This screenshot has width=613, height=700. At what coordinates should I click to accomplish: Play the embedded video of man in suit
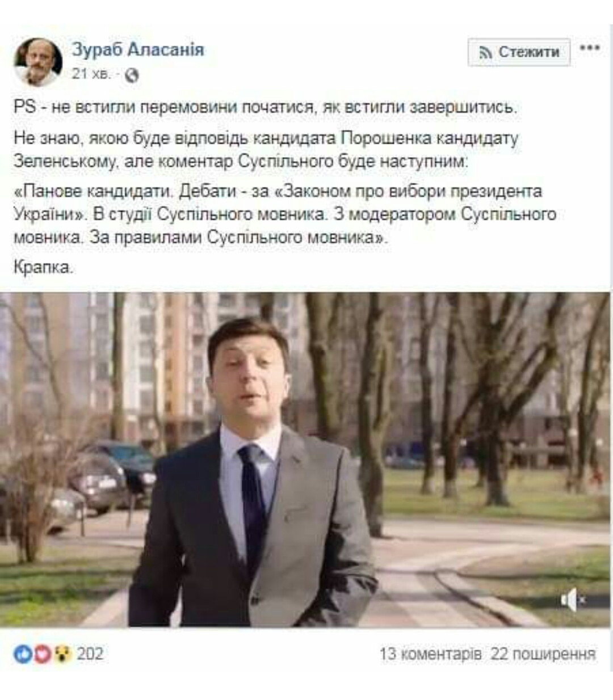[306, 459]
